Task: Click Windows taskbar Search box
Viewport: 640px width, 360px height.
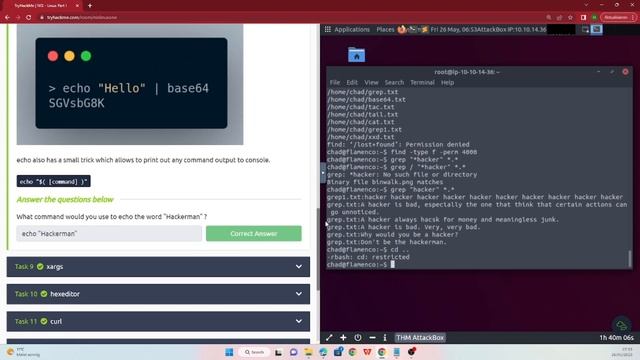Action: (x=254, y=352)
